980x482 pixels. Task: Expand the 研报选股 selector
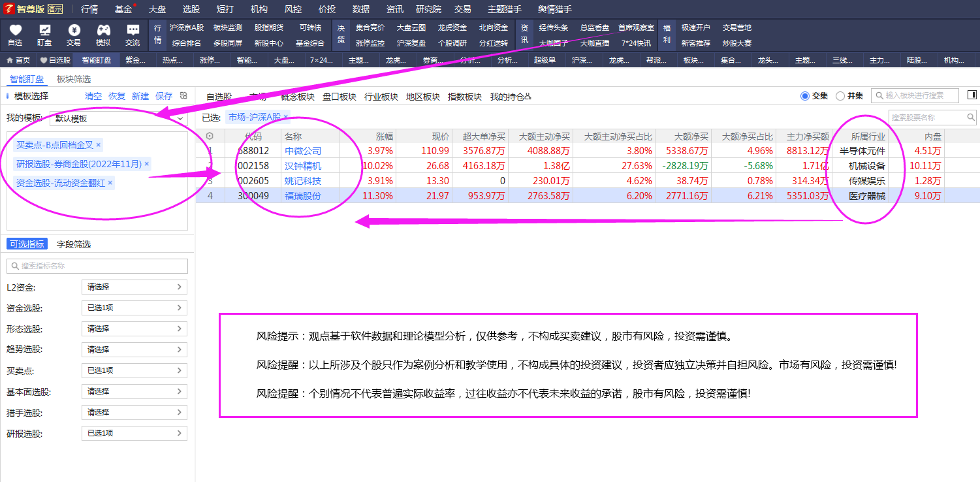(x=134, y=433)
